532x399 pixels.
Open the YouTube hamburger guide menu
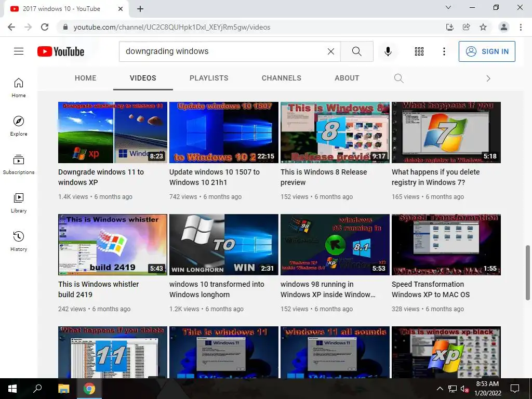point(19,51)
